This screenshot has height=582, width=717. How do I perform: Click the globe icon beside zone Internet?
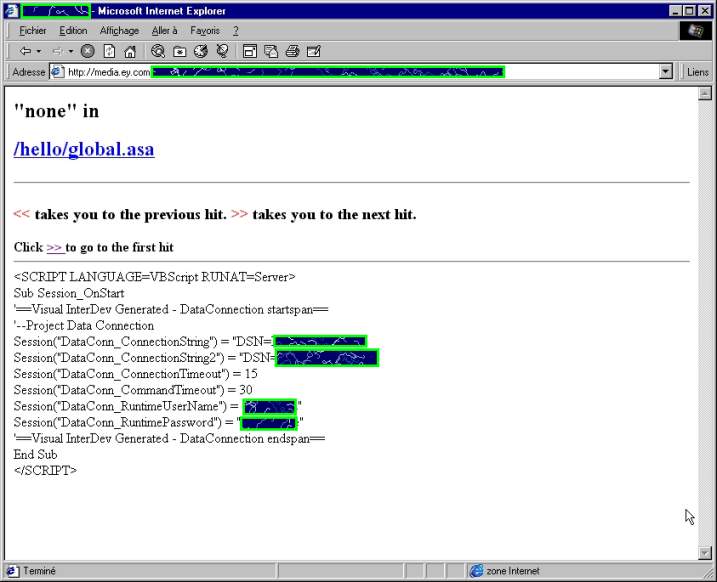(476, 571)
